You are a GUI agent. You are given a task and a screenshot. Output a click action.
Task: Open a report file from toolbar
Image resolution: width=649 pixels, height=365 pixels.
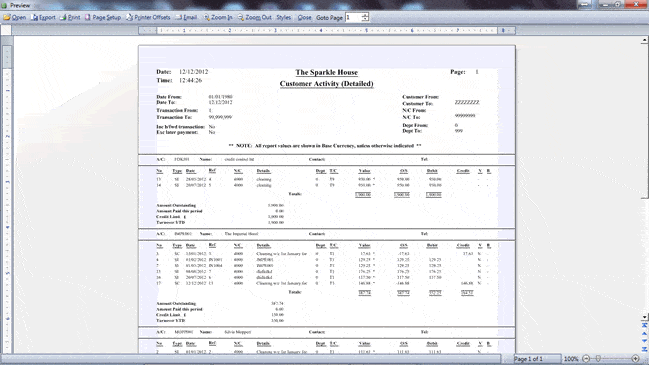click(14, 17)
